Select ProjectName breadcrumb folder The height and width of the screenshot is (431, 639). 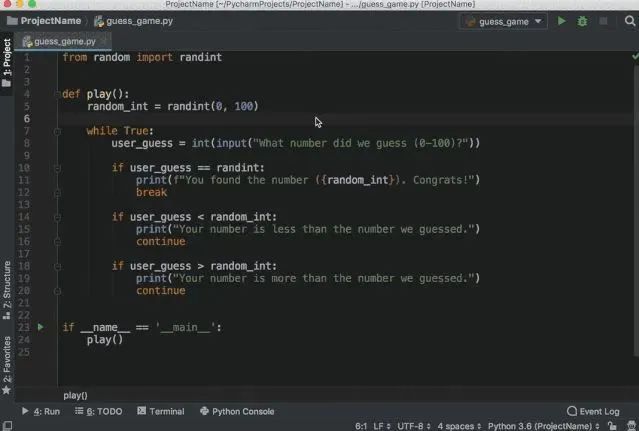coord(44,21)
